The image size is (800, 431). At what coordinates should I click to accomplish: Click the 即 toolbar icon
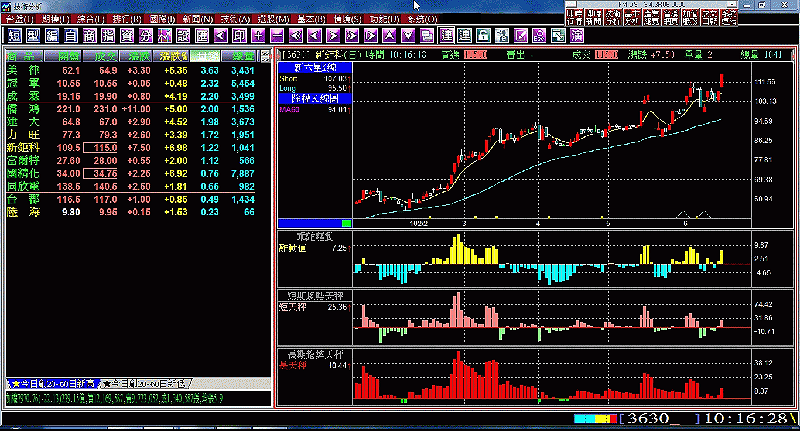pyautogui.click(x=239, y=36)
